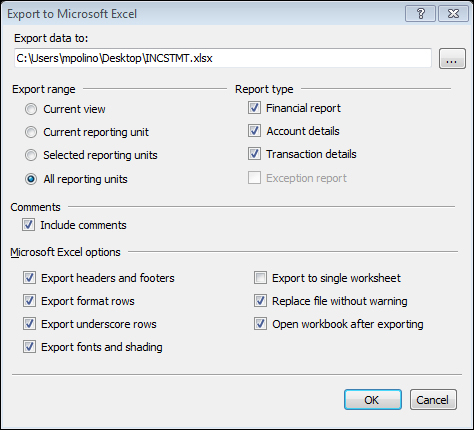Click the Cancel button
Screen dimensions: 474x430
tap(433, 399)
